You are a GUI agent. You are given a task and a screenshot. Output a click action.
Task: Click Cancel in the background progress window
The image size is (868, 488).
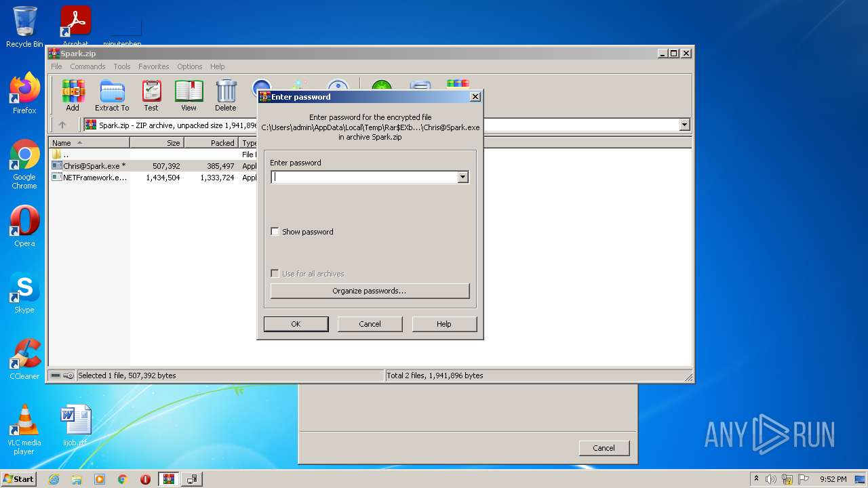pos(604,448)
